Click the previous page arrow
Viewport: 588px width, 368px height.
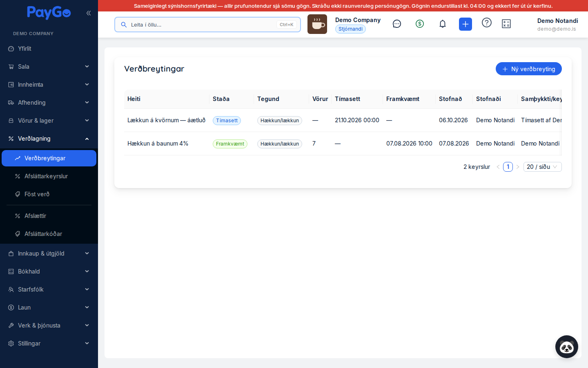tap(498, 167)
